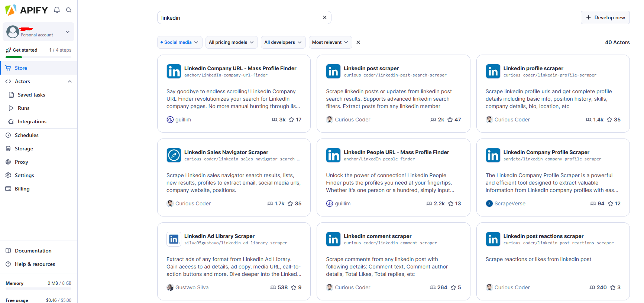644x303 pixels.
Task: Open the Get started steps
Action: click(x=38, y=50)
